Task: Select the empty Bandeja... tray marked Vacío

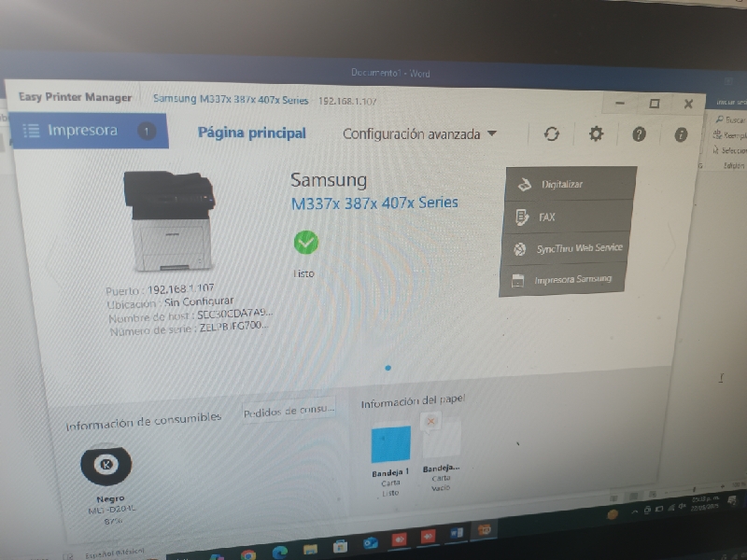Action: tap(442, 439)
